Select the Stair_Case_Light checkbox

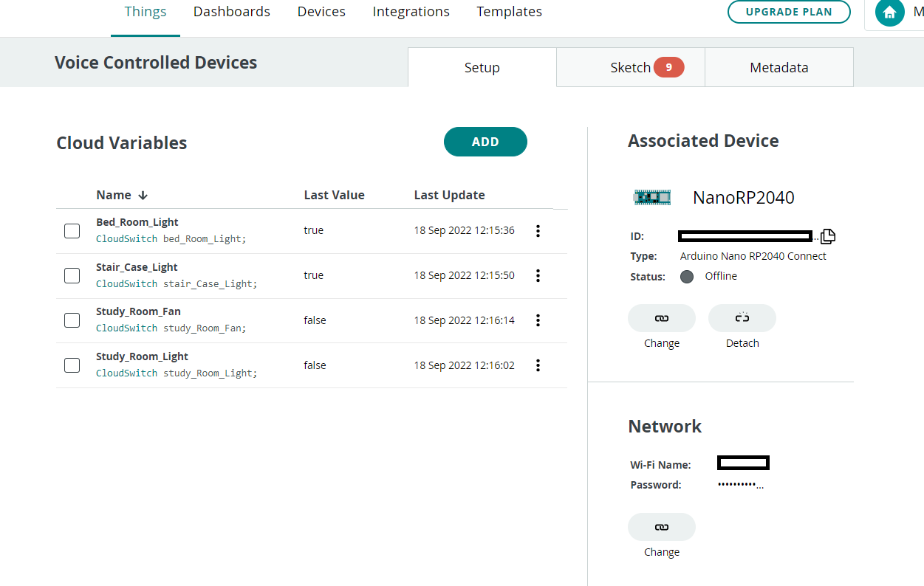point(72,275)
